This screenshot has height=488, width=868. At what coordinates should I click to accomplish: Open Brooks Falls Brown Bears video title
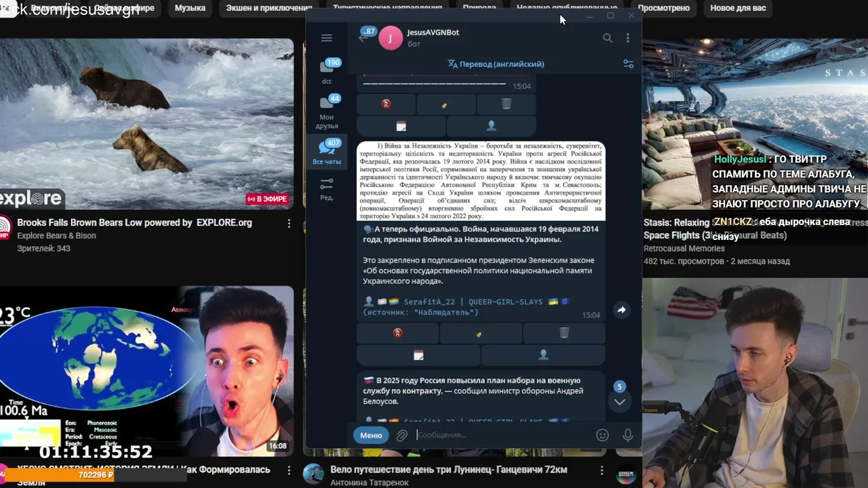[x=134, y=222]
